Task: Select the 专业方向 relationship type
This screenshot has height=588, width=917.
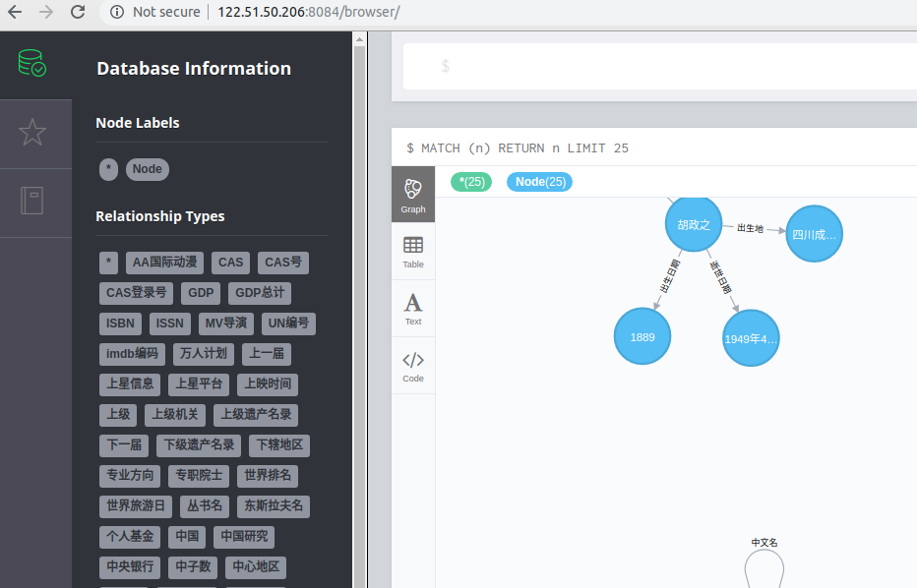Action: pos(130,475)
